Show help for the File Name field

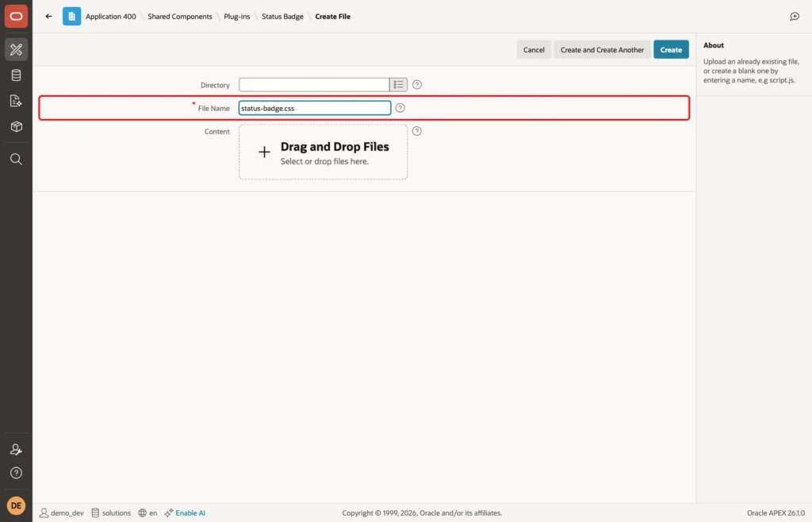coord(400,108)
